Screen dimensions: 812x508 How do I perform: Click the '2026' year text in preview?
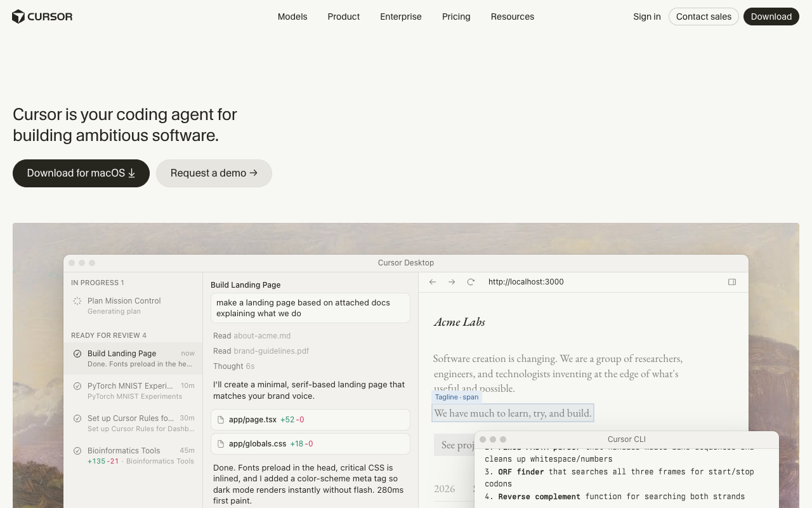click(x=445, y=488)
